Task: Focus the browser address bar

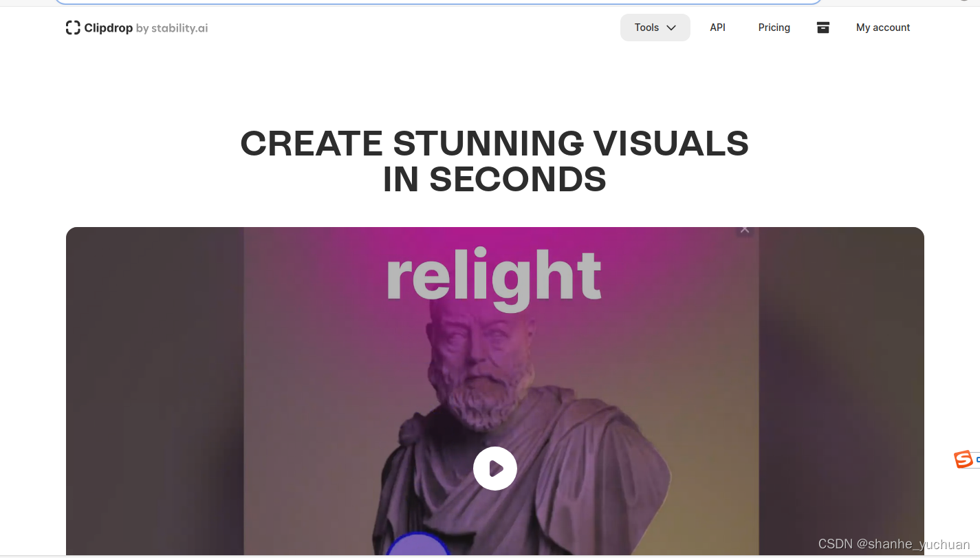Action: [439, 2]
